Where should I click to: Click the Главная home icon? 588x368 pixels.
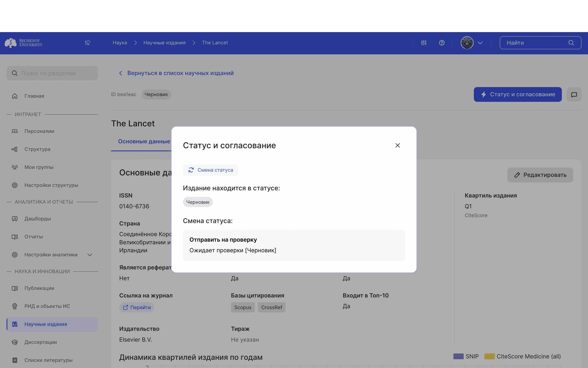[x=15, y=96]
